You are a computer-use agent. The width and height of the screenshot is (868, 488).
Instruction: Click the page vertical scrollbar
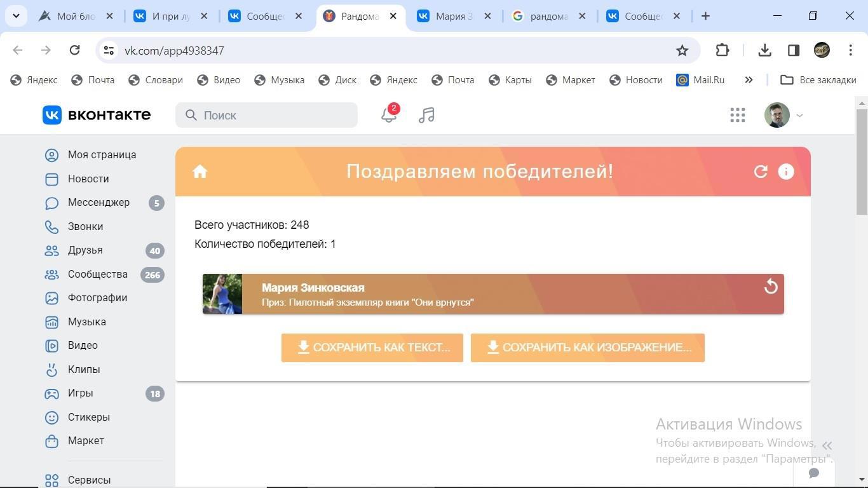click(x=862, y=162)
